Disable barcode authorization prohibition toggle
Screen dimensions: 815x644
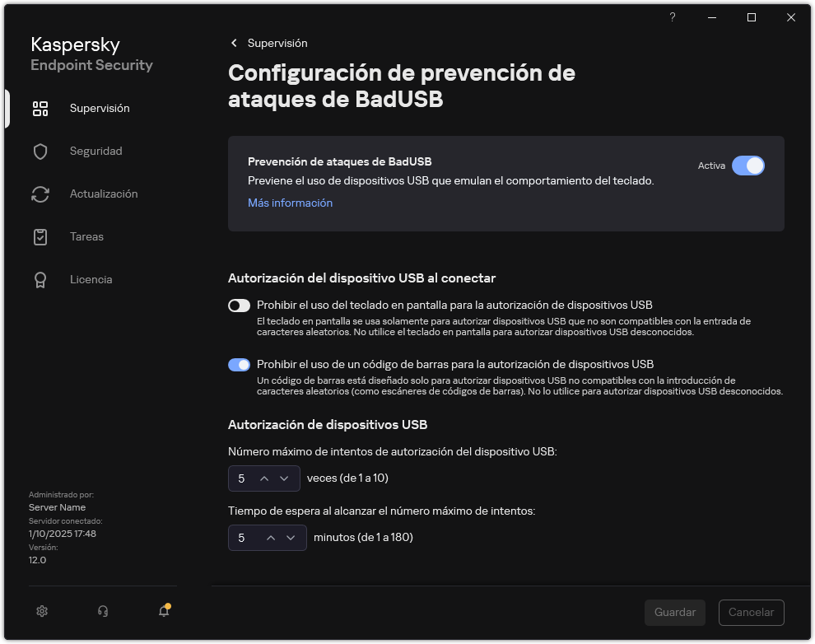[239, 364]
